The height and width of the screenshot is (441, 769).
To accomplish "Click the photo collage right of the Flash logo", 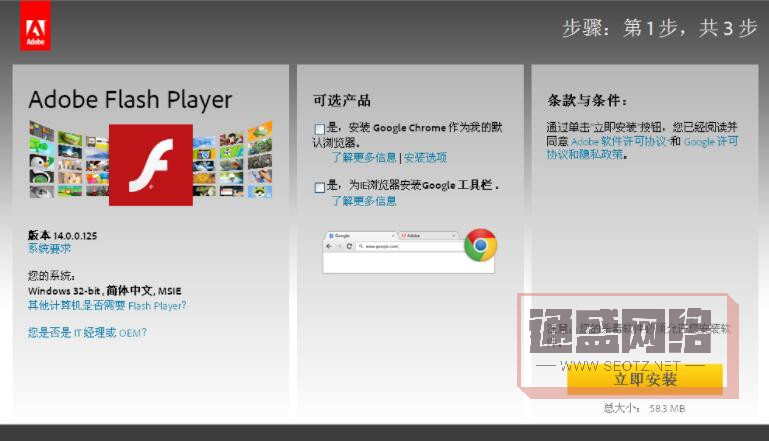I will point(232,160).
